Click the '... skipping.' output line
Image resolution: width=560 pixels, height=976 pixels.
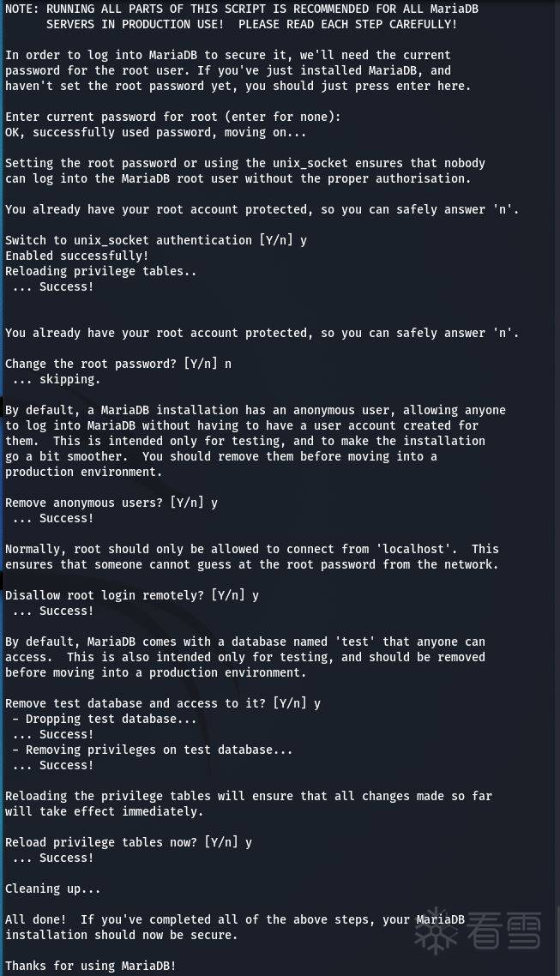click(57, 379)
